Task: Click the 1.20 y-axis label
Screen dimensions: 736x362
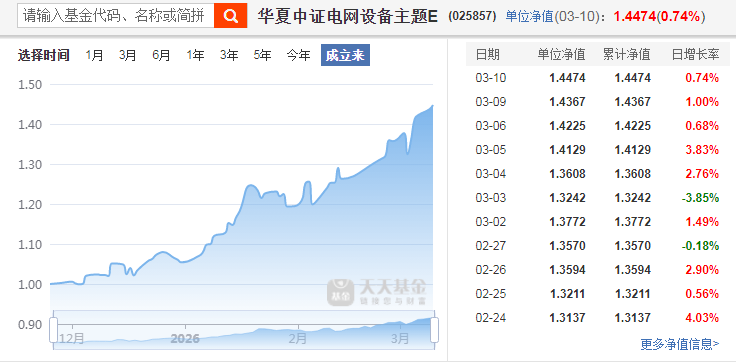Action: 30,205
